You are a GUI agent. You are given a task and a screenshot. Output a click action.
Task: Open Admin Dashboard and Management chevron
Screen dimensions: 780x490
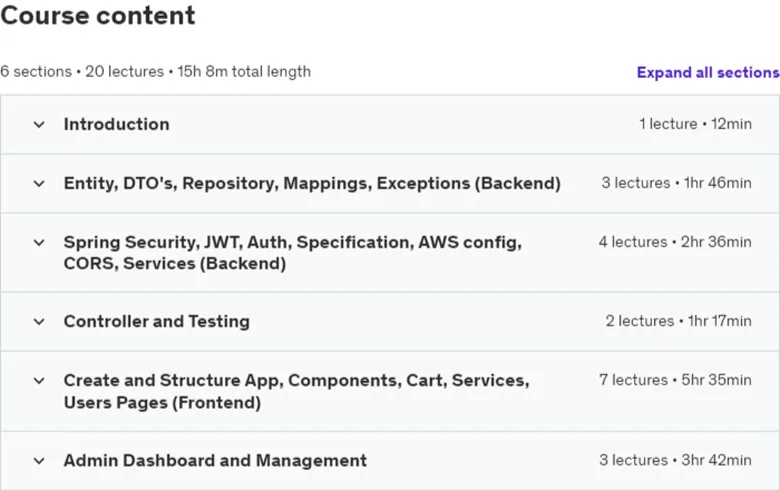tap(39, 461)
